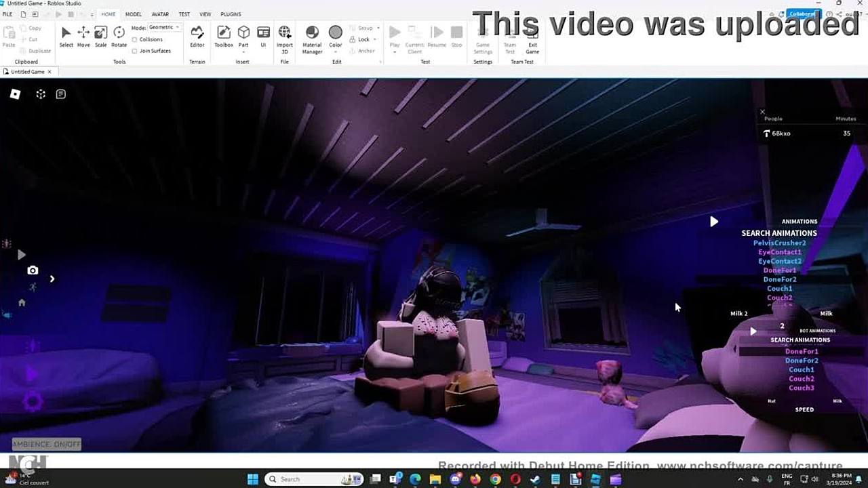Open the Mode Geometric dropdown

[x=165, y=28]
